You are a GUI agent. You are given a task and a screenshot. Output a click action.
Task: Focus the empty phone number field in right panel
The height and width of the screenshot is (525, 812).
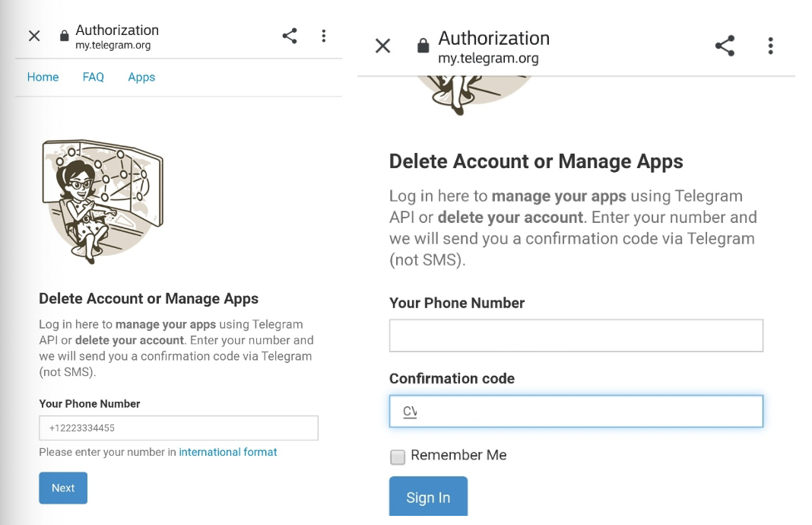click(x=576, y=336)
